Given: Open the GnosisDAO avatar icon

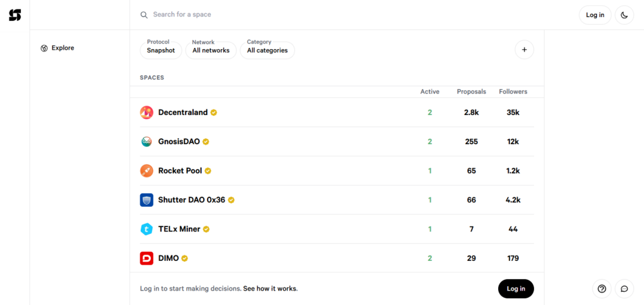Looking at the screenshot, I should pyautogui.click(x=147, y=141).
